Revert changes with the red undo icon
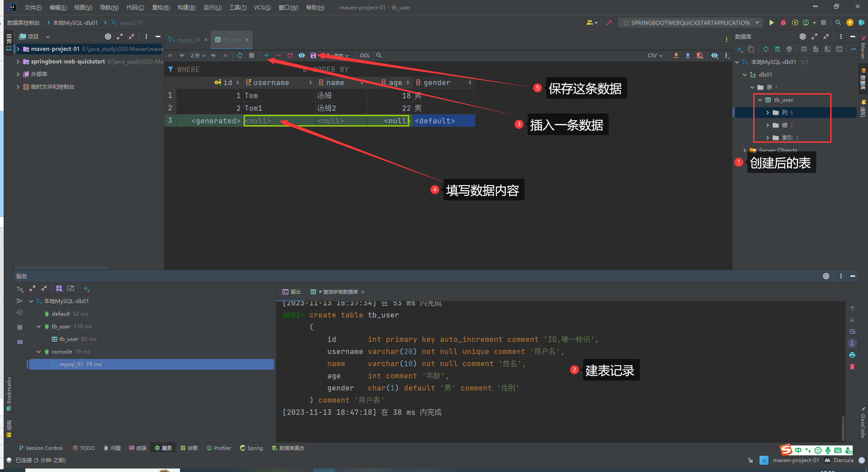The width and height of the screenshot is (868, 472). coord(290,55)
